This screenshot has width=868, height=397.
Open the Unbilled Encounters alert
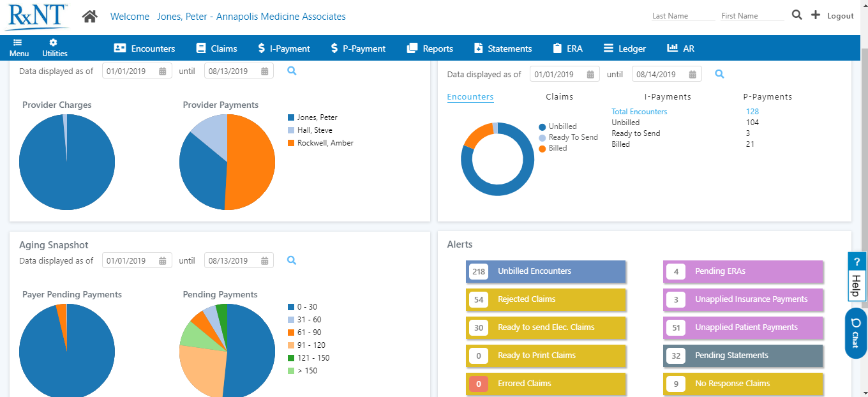546,271
